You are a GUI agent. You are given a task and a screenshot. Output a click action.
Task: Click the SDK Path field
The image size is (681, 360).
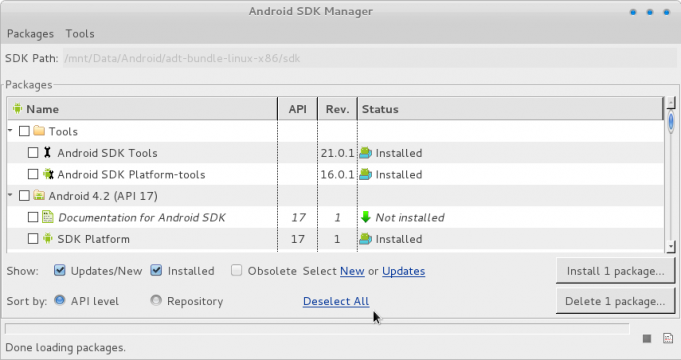tap(370, 58)
